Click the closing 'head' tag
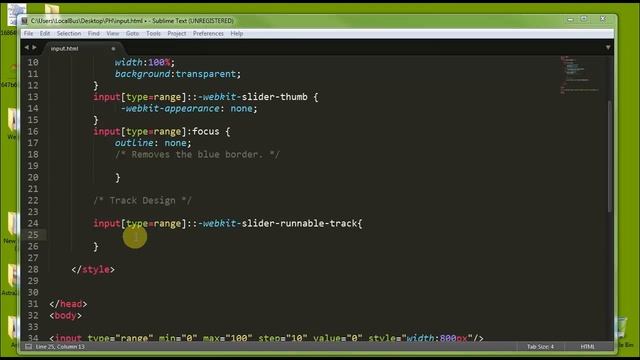The image size is (640, 360). point(68,304)
